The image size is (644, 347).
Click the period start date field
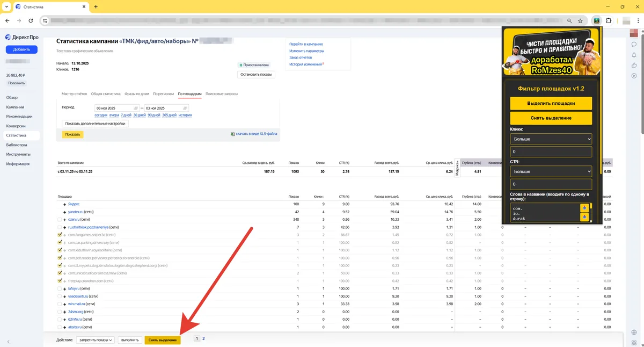[116, 108]
